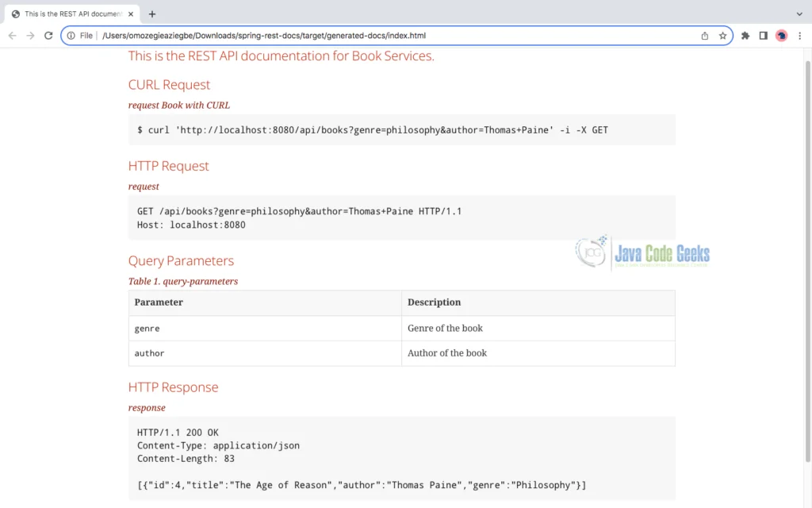Viewport: 812px width, 508px height.
Task: Click the CURL Request heading
Action: click(169, 84)
